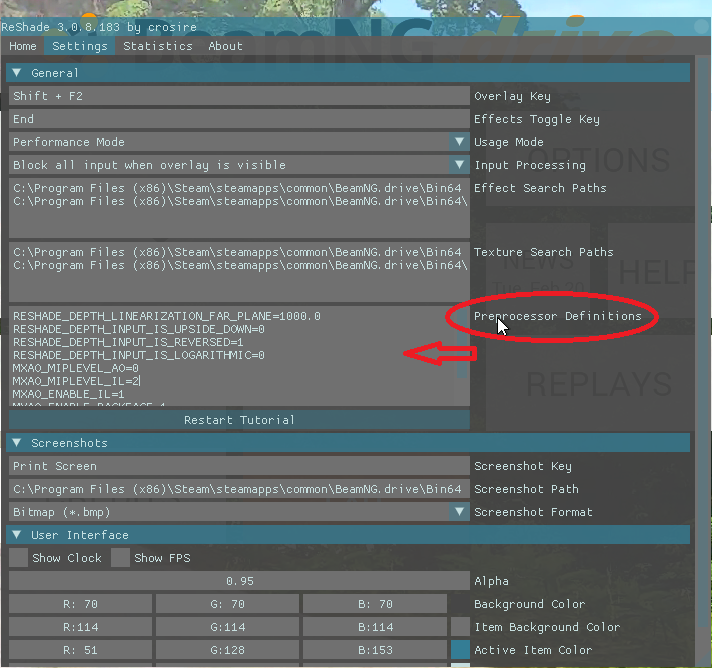Click the Effect Search Paths label

point(540,188)
